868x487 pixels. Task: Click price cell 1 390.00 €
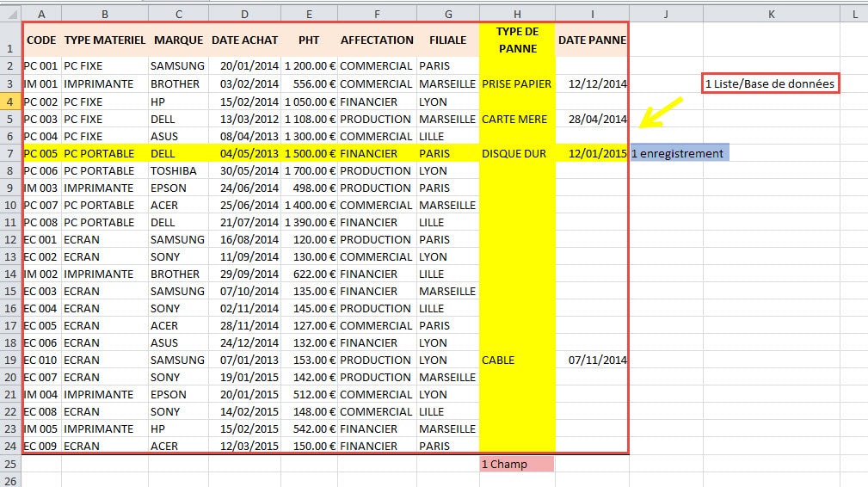click(x=309, y=222)
